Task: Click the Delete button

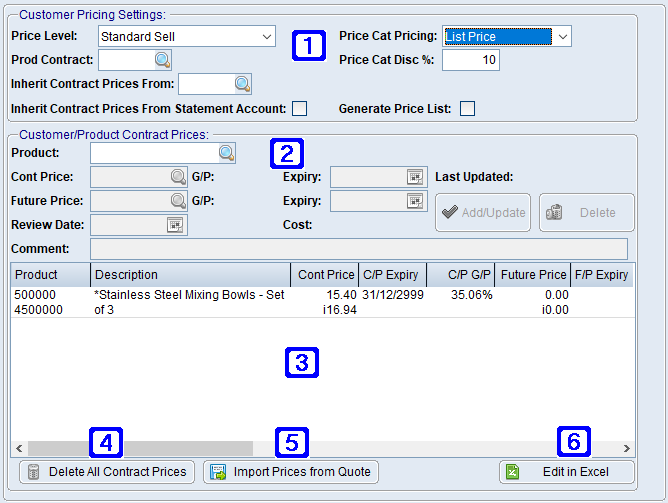Action: pyautogui.click(x=587, y=213)
